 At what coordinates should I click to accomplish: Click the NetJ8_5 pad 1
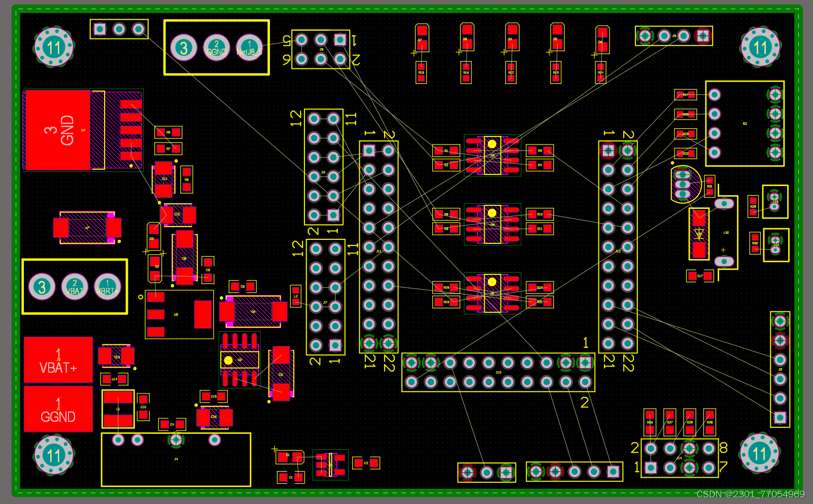pyautogui.click(x=249, y=48)
